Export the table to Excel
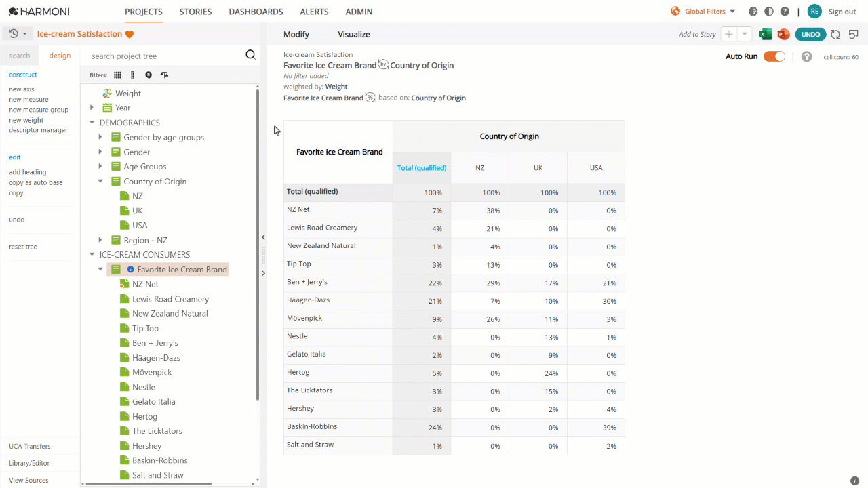This screenshot has height=488, width=868. pos(766,35)
